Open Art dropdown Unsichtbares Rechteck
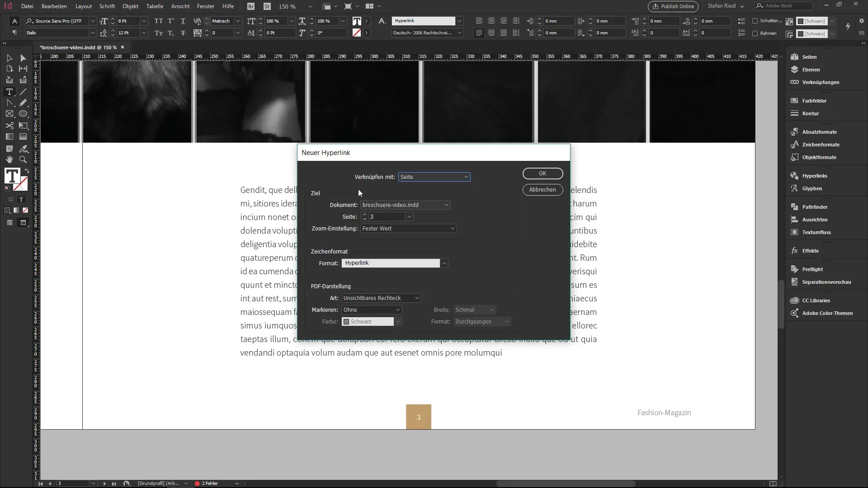 tap(381, 298)
